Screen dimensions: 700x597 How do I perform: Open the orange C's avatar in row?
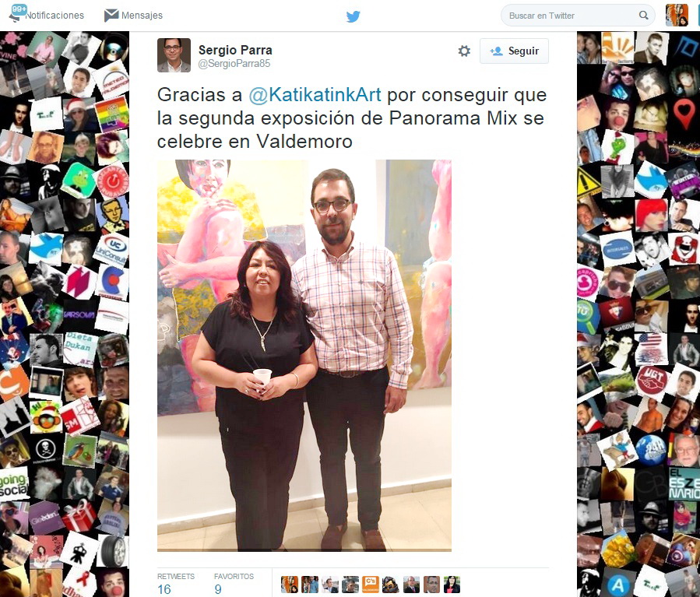coord(371,585)
